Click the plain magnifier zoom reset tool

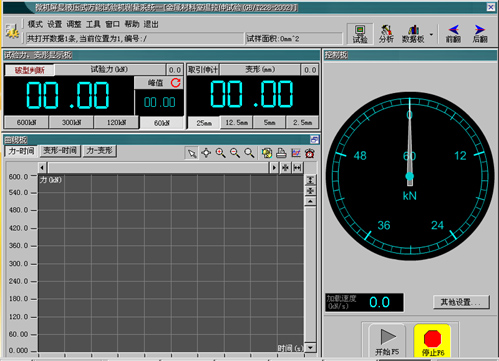[249, 153]
